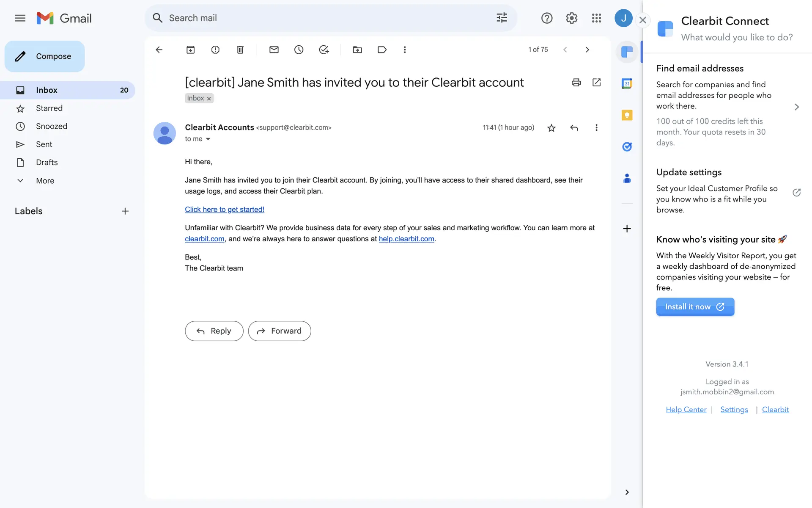Expand the More section in the sidebar

tap(45, 181)
